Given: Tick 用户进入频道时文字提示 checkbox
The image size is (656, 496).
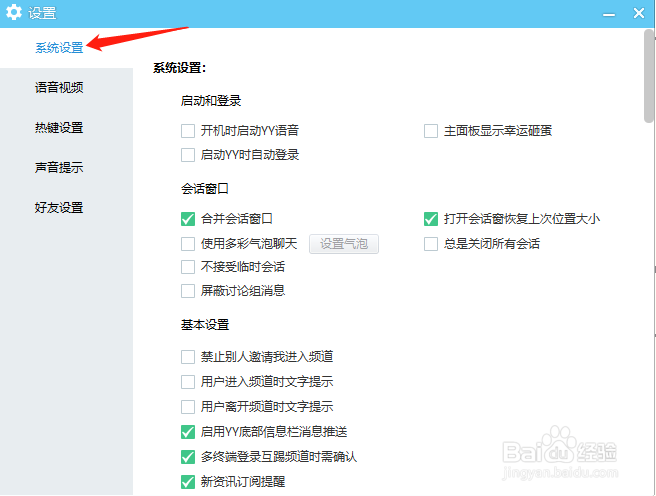Looking at the screenshot, I should [x=188, y=382].
